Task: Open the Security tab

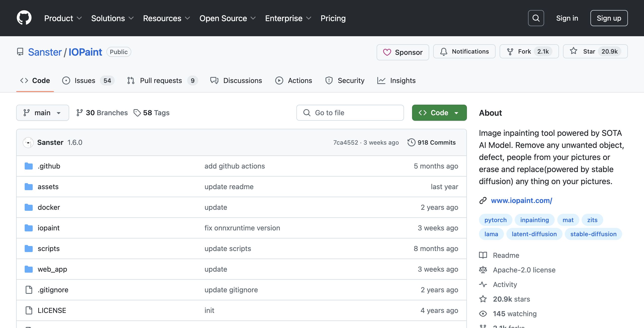Action: [x=345, y=80]
